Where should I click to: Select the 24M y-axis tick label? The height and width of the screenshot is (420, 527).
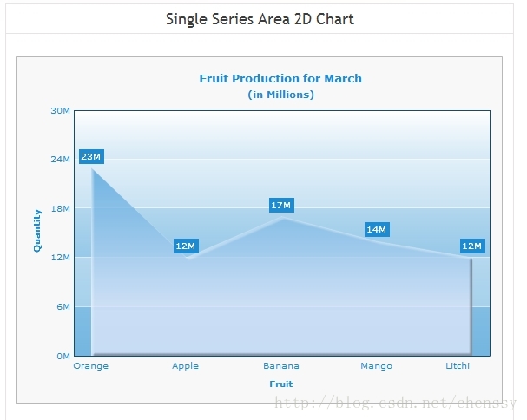coord(61,160)
